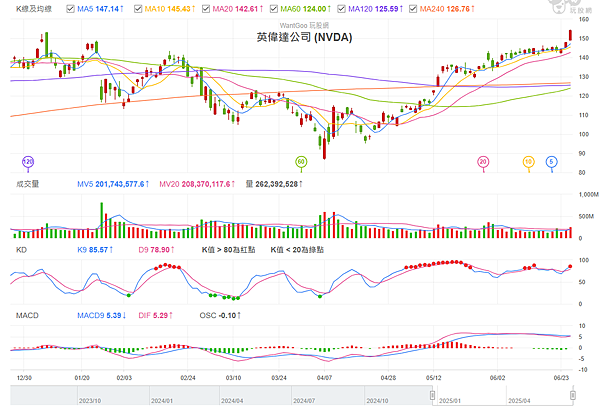Click the MA5 147.14 value label

click(x=100, y=9)
